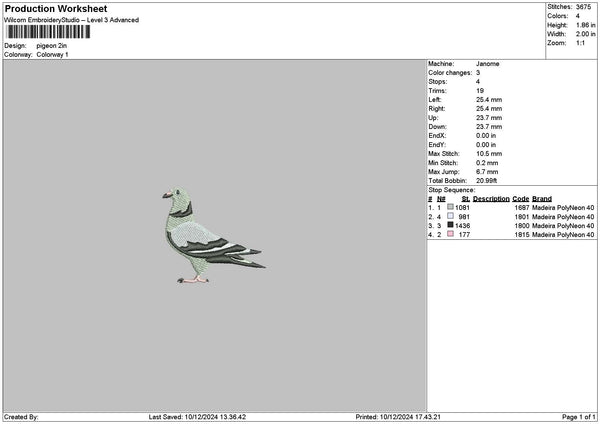This screenshot has width=600, height=424.
Task: Click thread code 1687
Action: click(522, 208)
